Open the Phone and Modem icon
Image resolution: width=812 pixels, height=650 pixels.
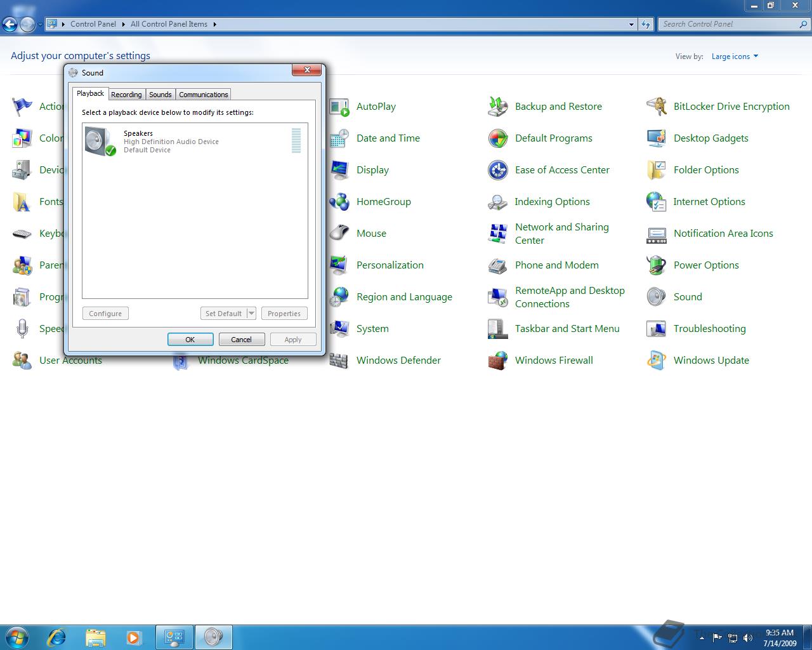pos(498,265)
